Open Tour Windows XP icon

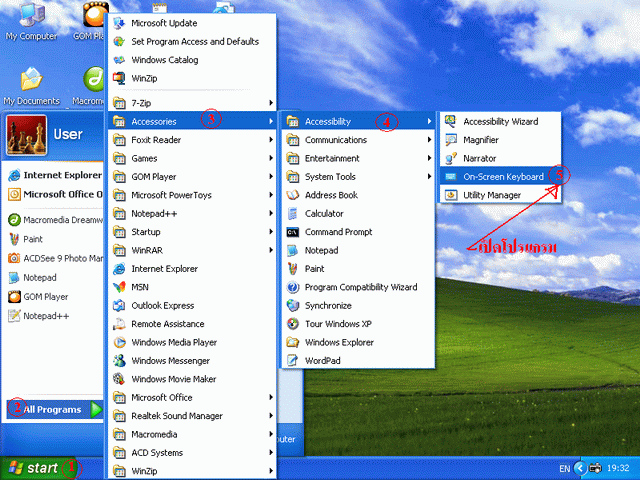292,324
